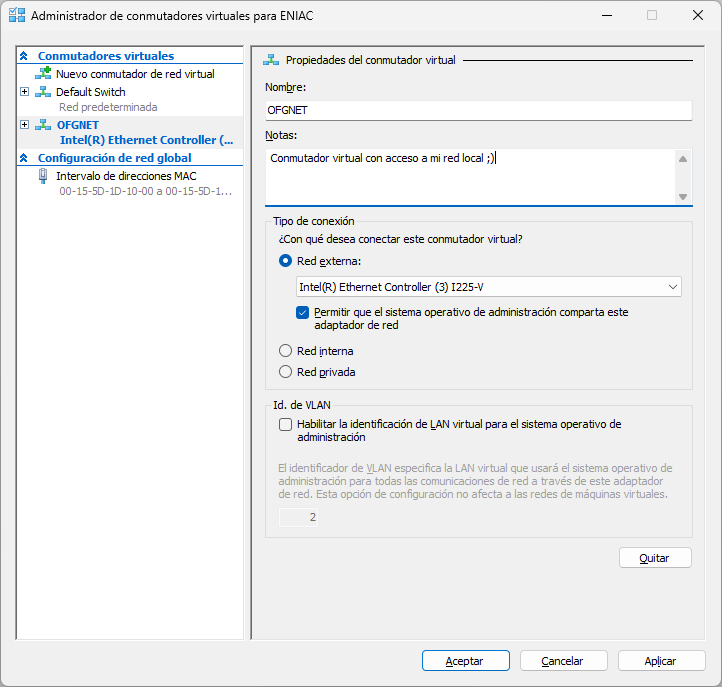Click the notes scrollbar down arrow

point(683,197)
